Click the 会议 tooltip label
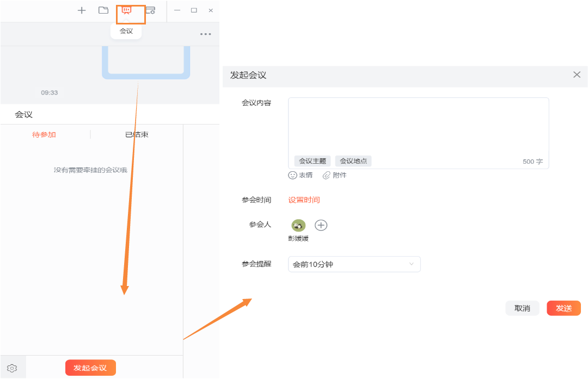588x379 pixels. pyautogui.click(x=126, y=31)
